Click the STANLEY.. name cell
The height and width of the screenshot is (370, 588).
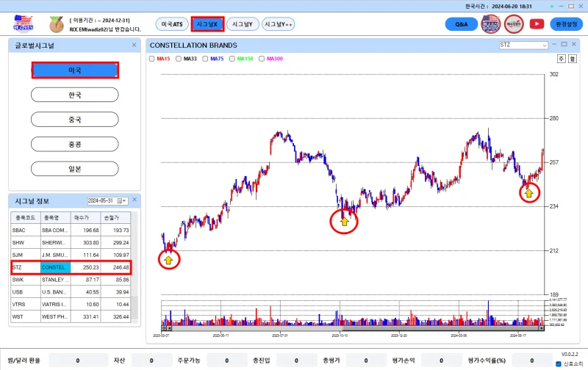coord(56,280)
